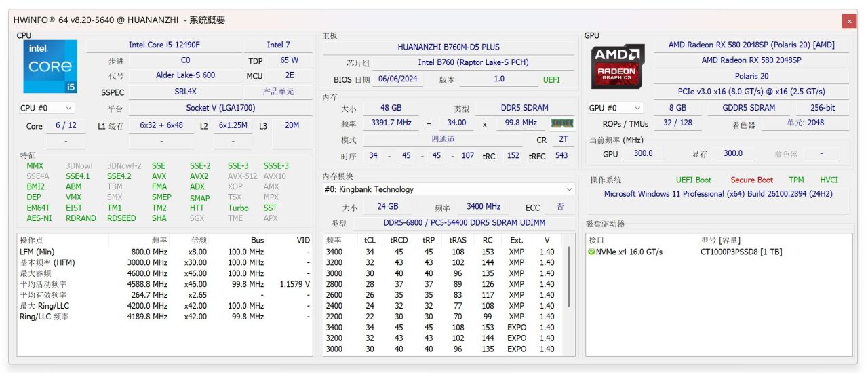The image size is (868, 373).
Task: Click the 'Intel 7' process field
Action: point(279,45)
